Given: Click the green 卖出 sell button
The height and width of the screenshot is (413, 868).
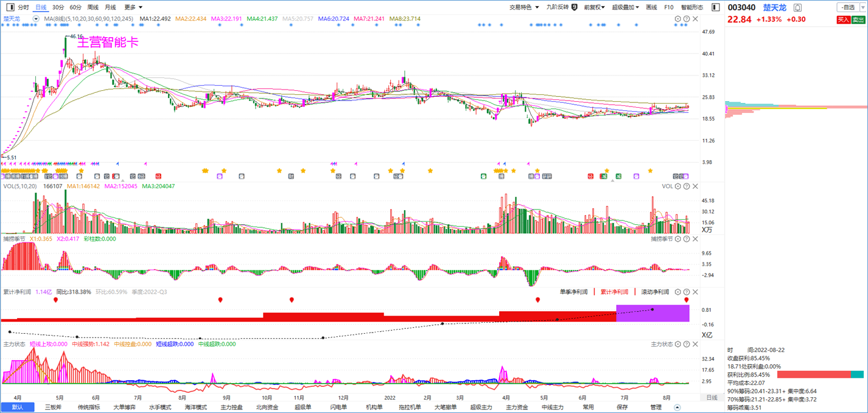Looking at the screenshot, I should click(858, 19).
